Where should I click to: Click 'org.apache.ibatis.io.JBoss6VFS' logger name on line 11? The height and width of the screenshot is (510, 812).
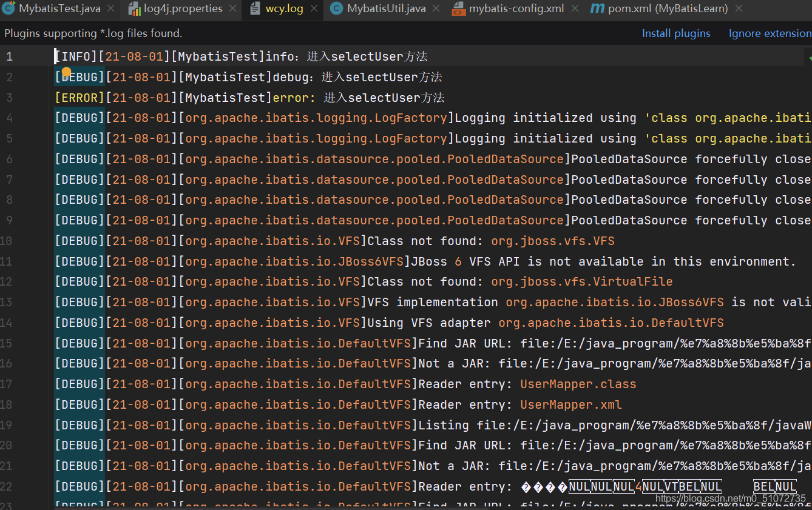[x=294, y=261]
